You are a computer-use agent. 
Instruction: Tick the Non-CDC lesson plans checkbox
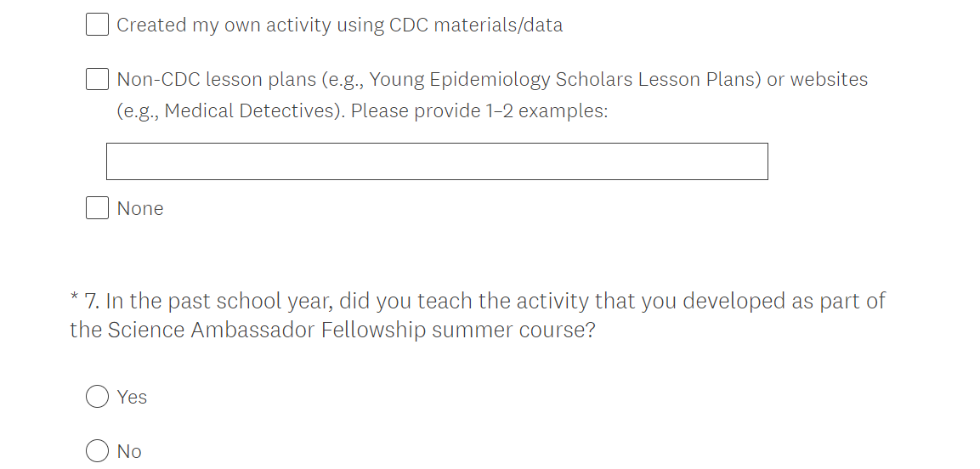pyautogui.click(x=97, y=80)
